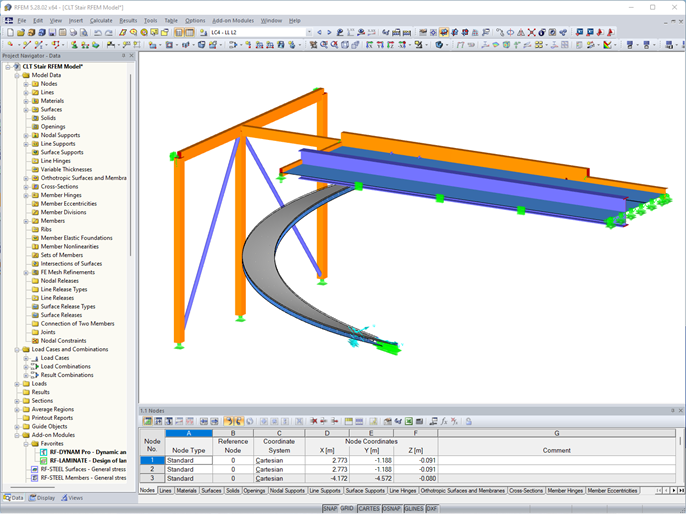Expand the Cross-Sections tree item
The image size is (686, 514).
(x=26, y=187)
